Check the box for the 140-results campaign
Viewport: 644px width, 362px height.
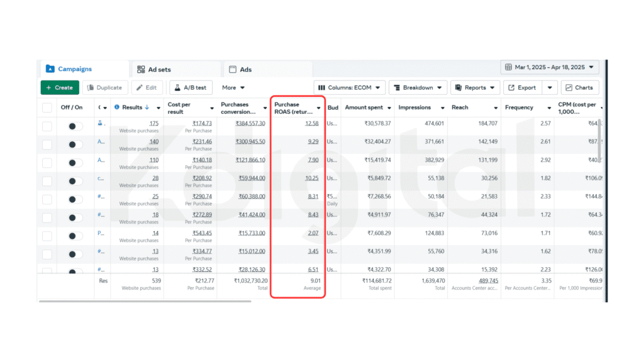[47, 145]
